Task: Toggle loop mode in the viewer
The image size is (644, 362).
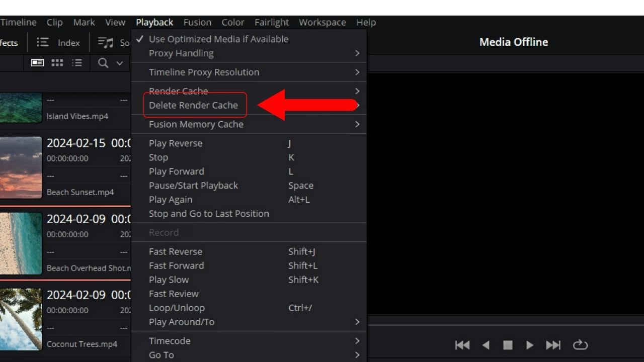Action: 580,345
